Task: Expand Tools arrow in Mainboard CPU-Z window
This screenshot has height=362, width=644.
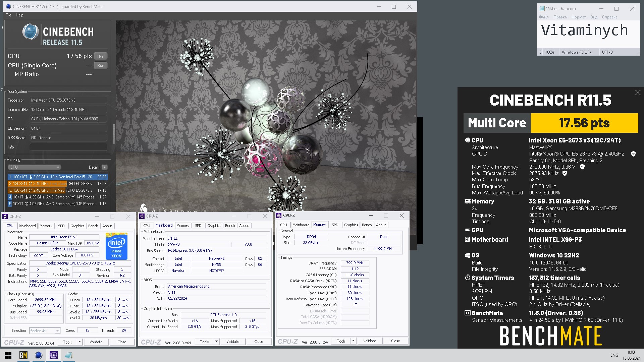Action: click(x=217, y=342)
